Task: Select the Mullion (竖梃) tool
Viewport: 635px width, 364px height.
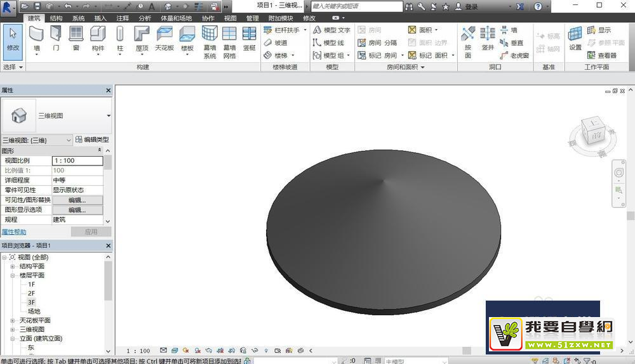Action: (249, 39)
